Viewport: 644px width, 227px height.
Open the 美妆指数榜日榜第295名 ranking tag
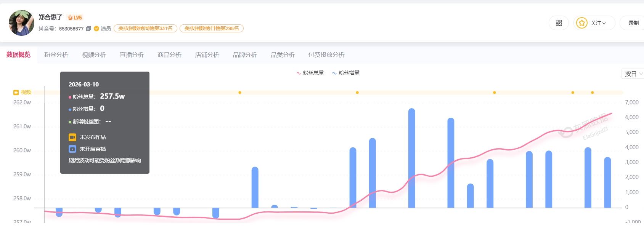(x=211, y=29)
